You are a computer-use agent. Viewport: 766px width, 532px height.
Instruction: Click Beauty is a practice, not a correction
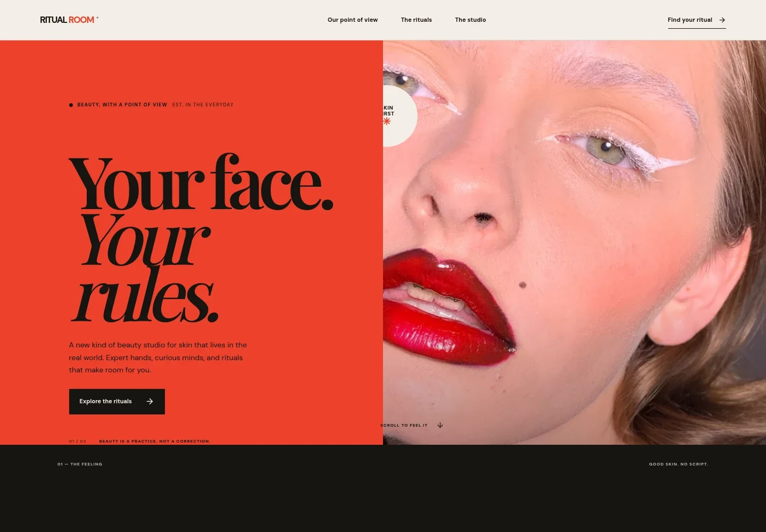point(155,442)
